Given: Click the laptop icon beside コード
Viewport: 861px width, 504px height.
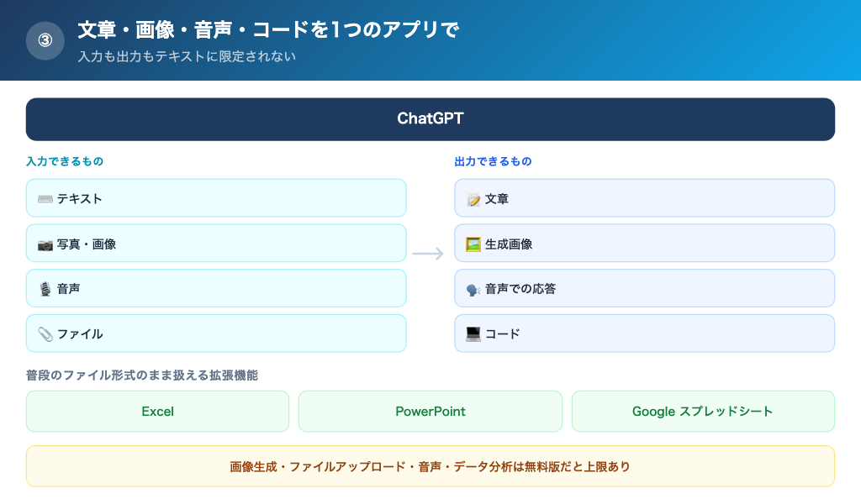Looking at the screenshot, I should coord(473,334).
